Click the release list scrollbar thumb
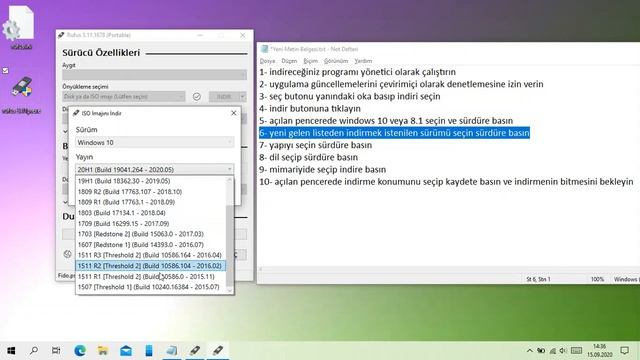 tap(229, 246)
